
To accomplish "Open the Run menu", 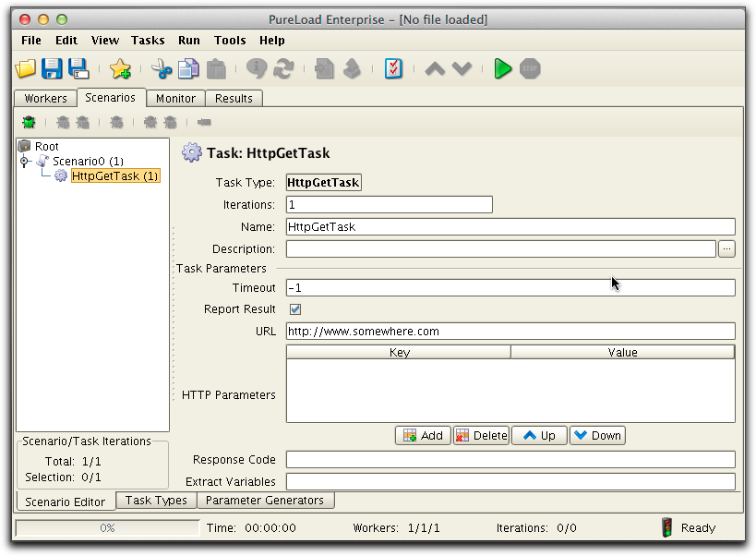I will (189, 40).
